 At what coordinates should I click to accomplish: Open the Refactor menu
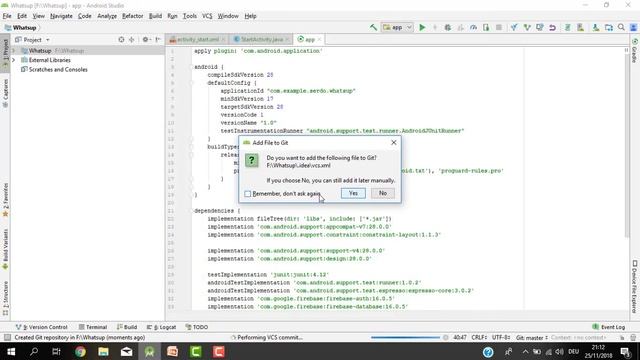133,16
